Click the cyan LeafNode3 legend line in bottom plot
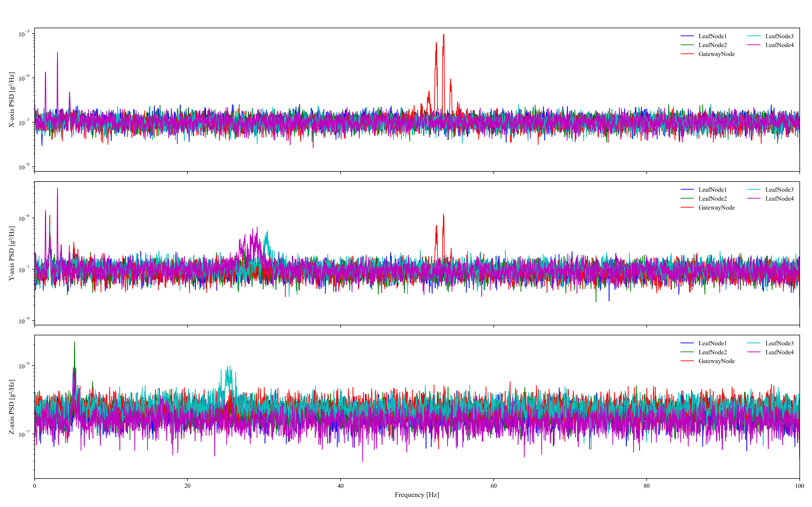This screenshot has width=812, height=507. click(x=754, y=343)
